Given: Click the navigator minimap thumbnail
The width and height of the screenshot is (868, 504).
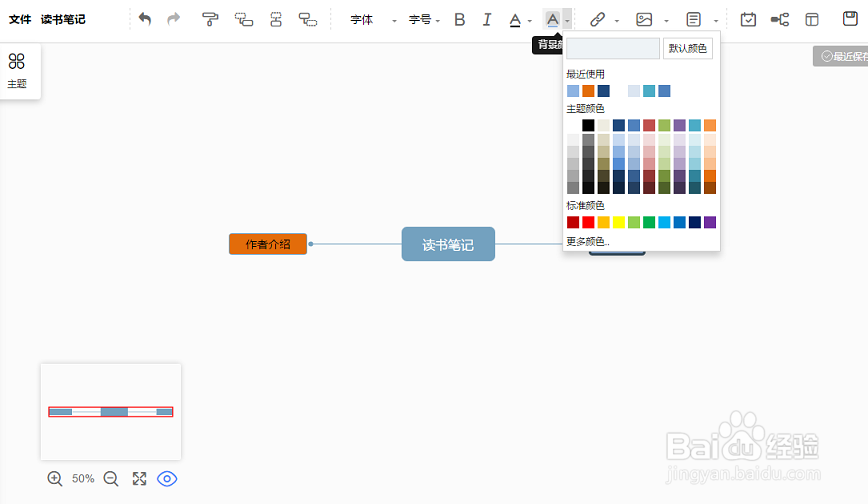Looking at the screenshot, I should 111,412.
